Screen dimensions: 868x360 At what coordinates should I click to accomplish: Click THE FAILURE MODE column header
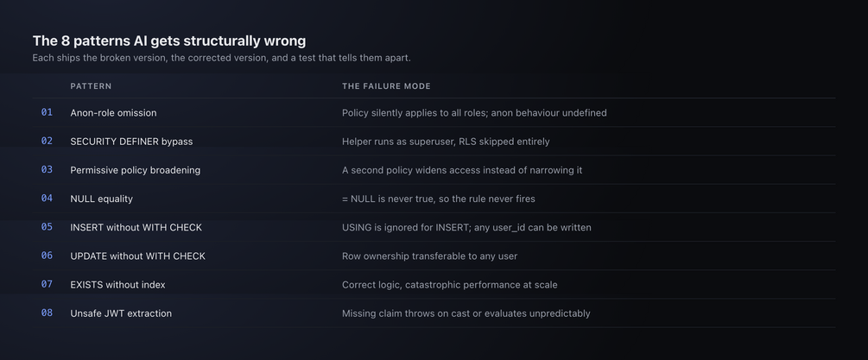point(386,86)
